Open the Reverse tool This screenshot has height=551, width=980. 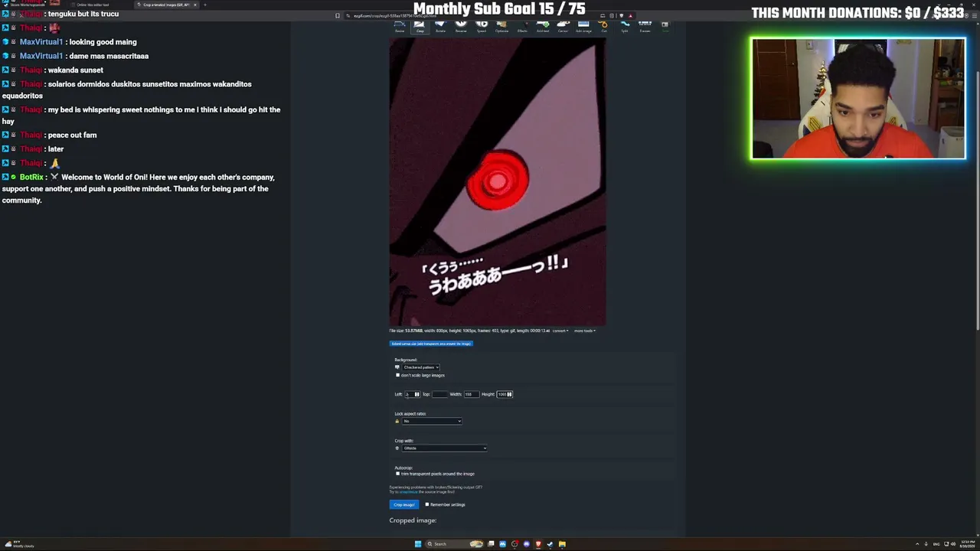[x=461, y=27]
